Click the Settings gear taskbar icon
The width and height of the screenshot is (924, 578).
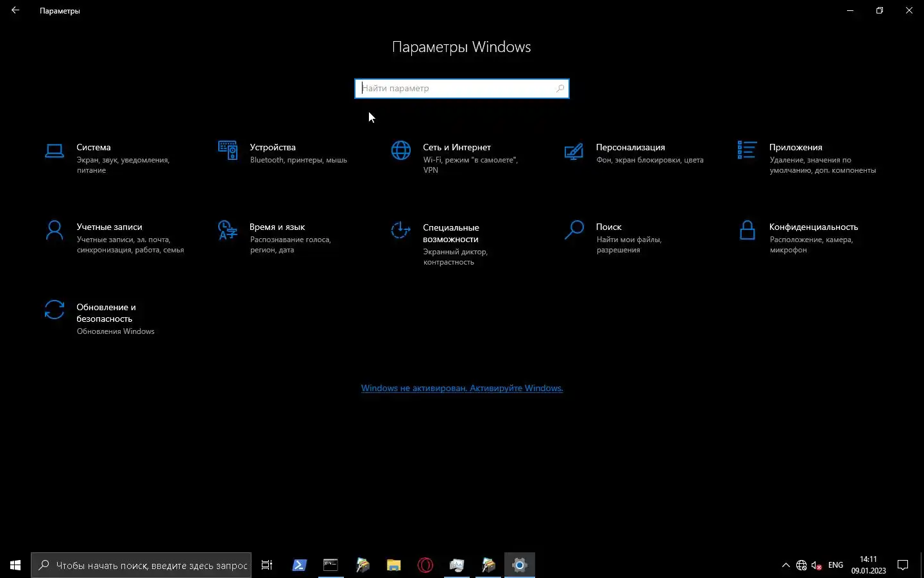(520, 565)
